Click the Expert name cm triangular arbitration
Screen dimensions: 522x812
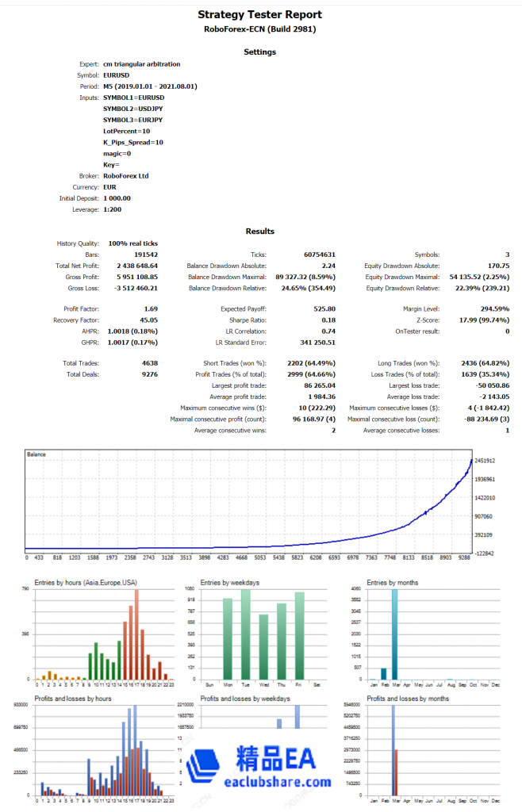(x=141, y=64)
